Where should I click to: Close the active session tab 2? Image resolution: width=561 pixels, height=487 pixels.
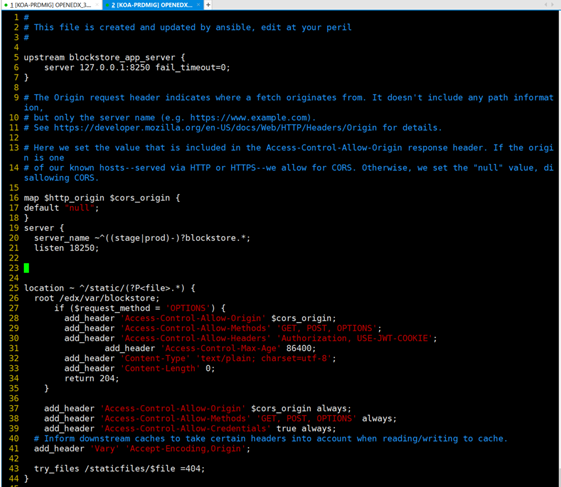(x=199, y=5)
